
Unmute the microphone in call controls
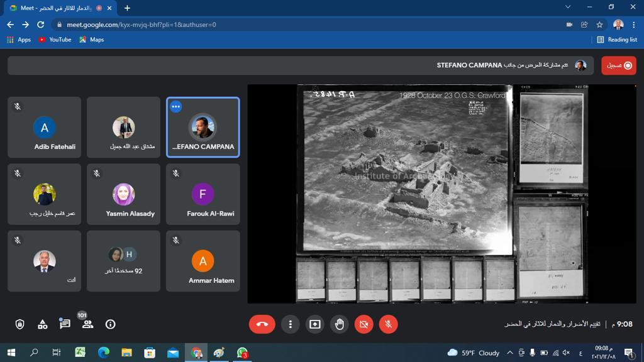(388, 324)
